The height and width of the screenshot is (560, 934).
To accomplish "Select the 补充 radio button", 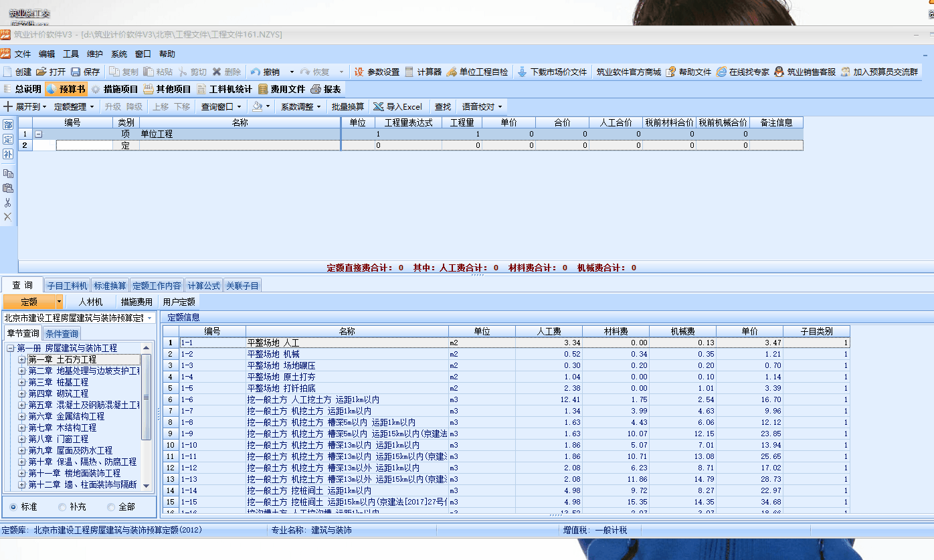I will point(62,507).
